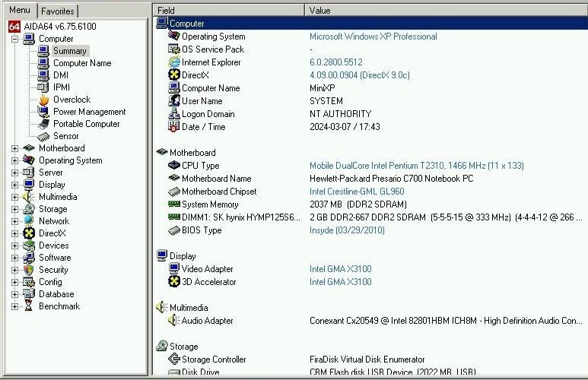Click the Database icon in tree
This screenshot has height=380, width=588.
(x=29, y=294)
